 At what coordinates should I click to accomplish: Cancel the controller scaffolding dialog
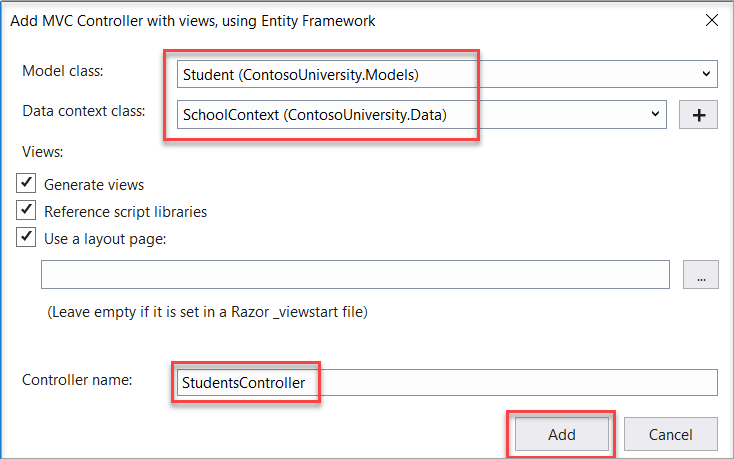[671, 434]
